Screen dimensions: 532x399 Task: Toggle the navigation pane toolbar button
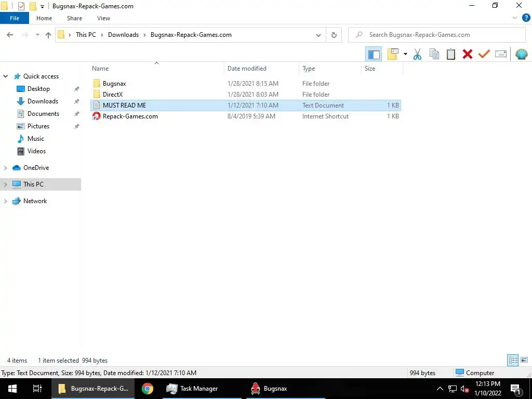pos(374,54)
